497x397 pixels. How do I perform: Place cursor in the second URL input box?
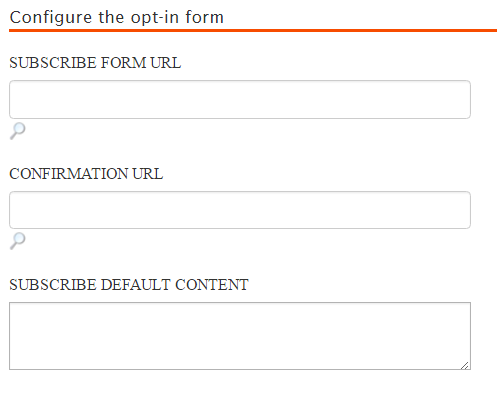point(240,210)
